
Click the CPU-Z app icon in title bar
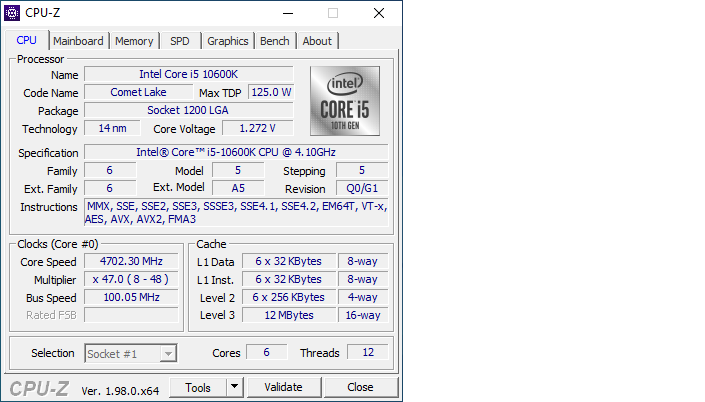[x=12, y=13]
